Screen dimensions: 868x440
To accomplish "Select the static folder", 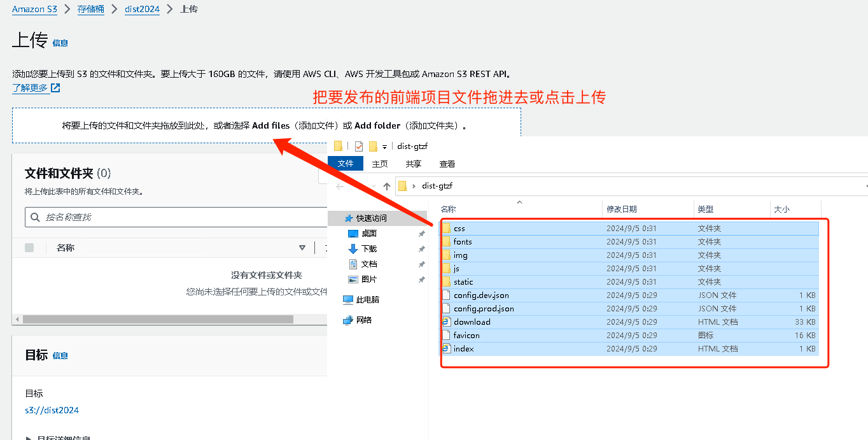I will pyautogui.click(x=629, y=281).
